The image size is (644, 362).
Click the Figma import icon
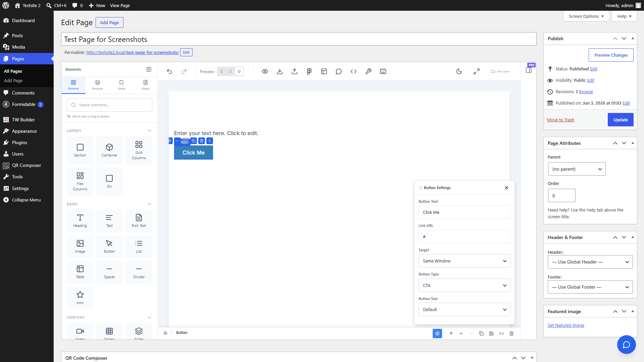click(309, 71)
